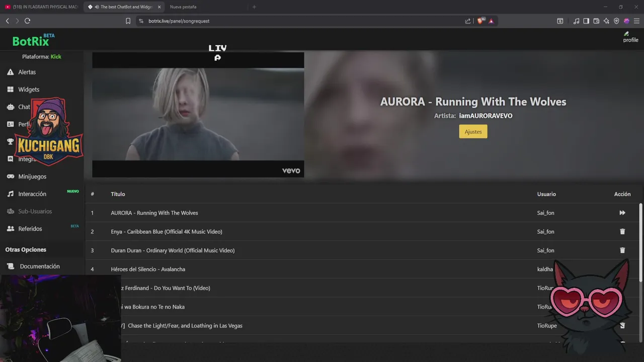Open the browser hamburger menu
This screenshot has width=644, height=362.
[636, 21]
